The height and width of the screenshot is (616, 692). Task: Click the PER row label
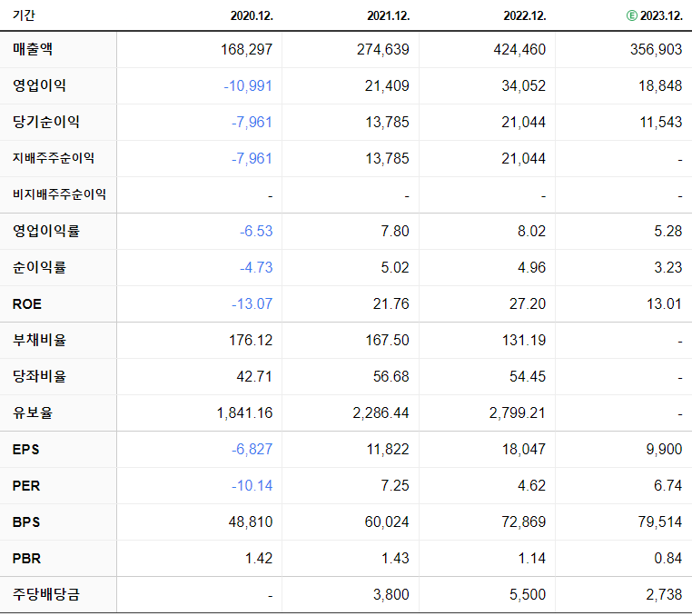[26, 486]
